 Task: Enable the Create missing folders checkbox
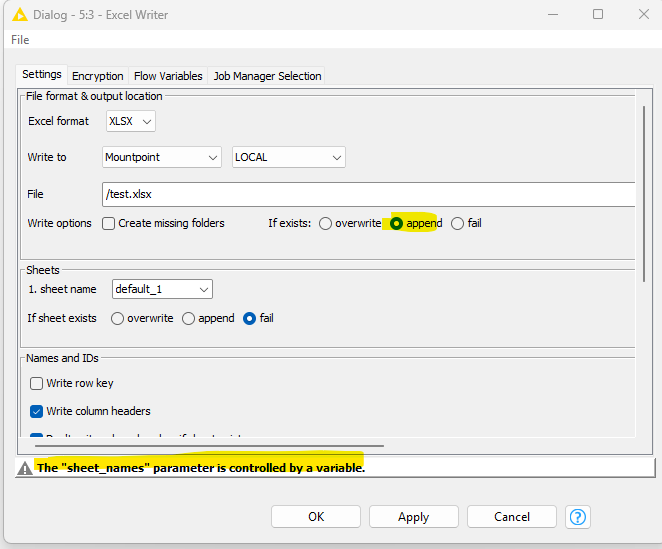tap(109, 223)
